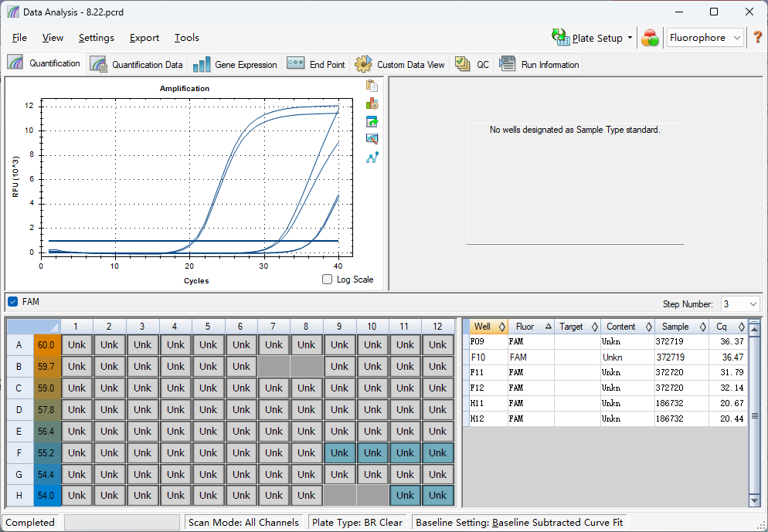Click the 54.0 temperature gradient cell
Viewport: 768px width, 532px height.
[x=46, y=495]
